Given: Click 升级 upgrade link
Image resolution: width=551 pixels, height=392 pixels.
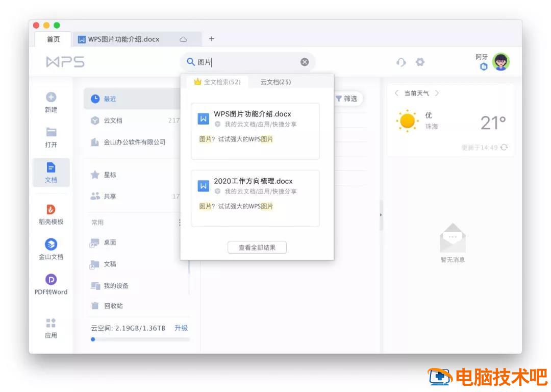Looking at the screenshot, I should 181,328.
